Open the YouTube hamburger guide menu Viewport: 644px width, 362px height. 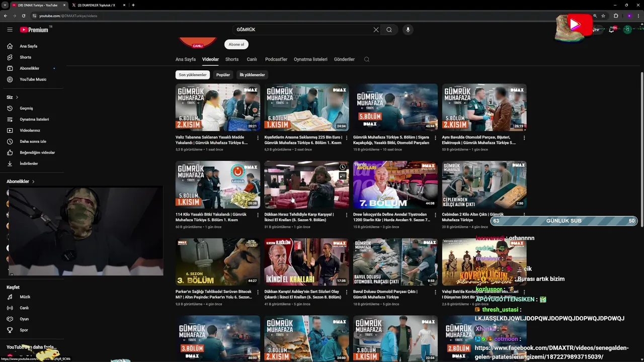tap(10, 30)
